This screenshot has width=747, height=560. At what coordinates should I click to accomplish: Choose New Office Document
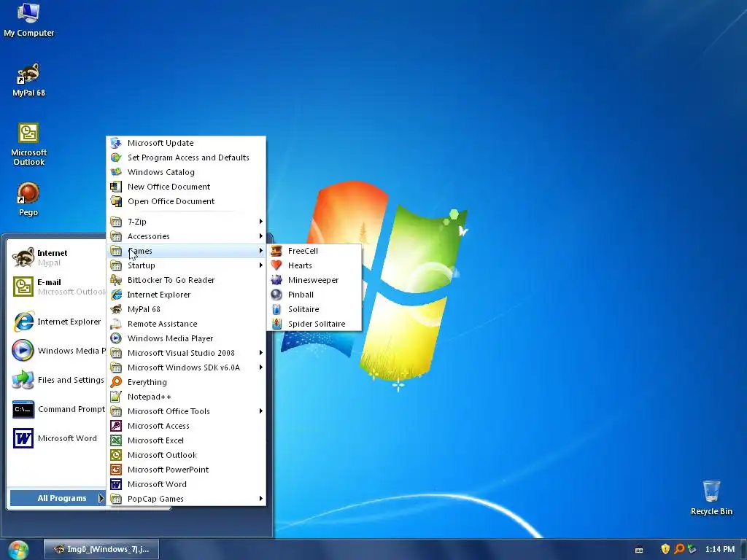[186, 187]
